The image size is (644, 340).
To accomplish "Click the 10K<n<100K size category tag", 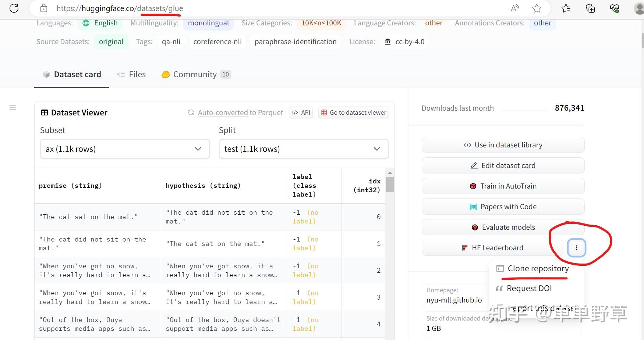I will pyautogui.click(x=321, y=23).
